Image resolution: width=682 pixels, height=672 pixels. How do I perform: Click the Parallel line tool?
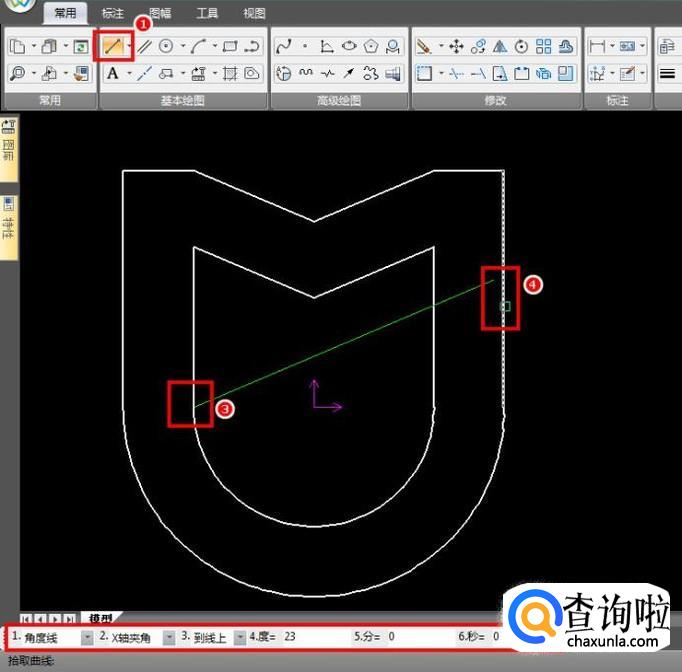(x=145, y=46)
